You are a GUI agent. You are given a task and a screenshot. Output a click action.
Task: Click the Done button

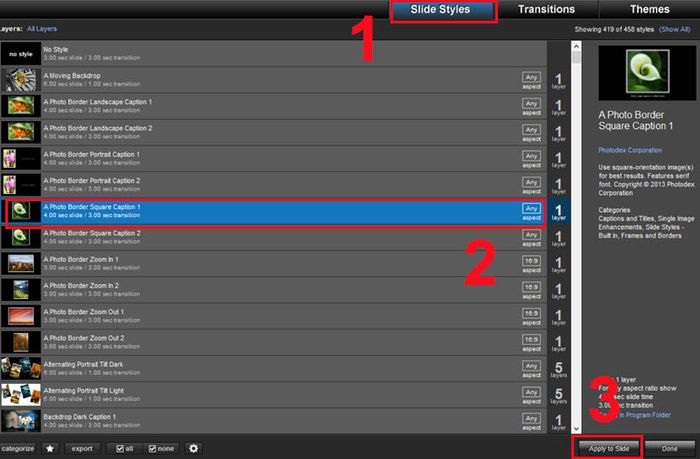pos(669,448)
